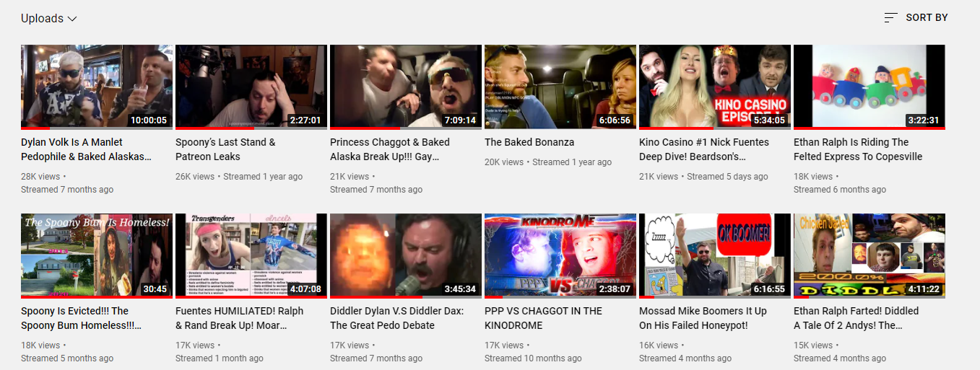Open The Baked Bonanza video thumbnail
The height and width of the screenshot is (370, 980).
pyautogui.click(x=560, y=87)
